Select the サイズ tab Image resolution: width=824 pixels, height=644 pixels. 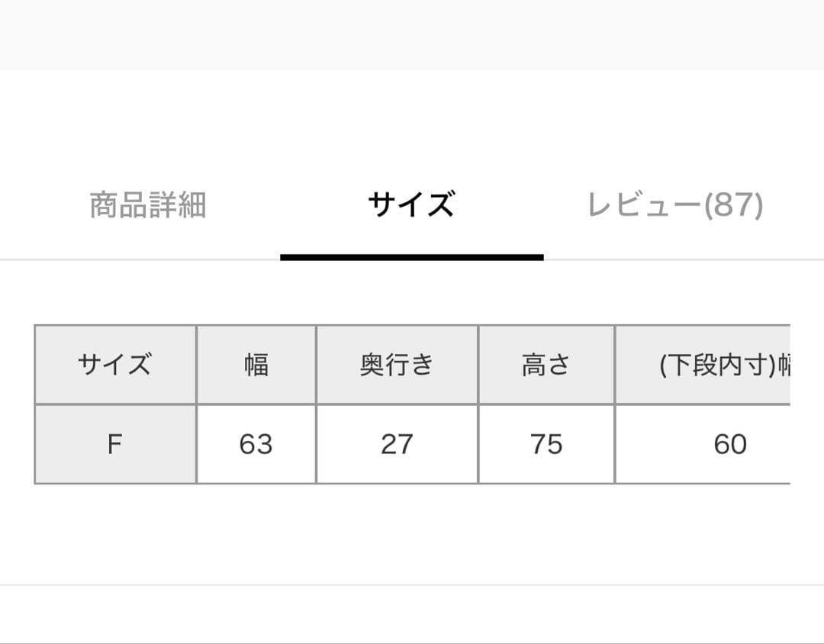click(x=411, y=205)
